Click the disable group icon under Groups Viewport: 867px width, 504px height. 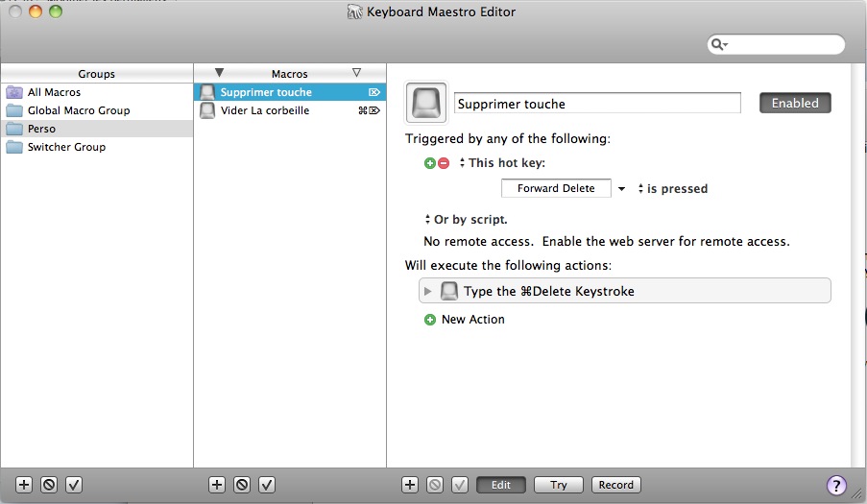[49, 485]
